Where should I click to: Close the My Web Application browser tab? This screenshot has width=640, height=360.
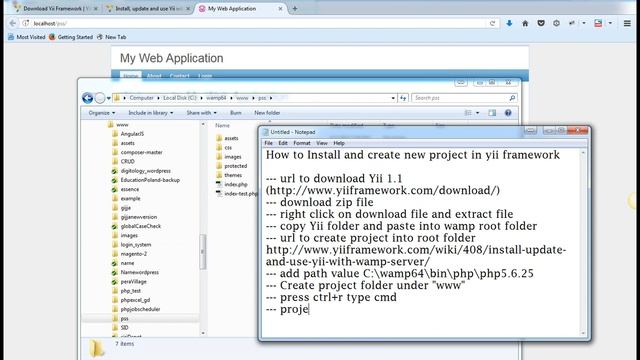tap(280, 9)
